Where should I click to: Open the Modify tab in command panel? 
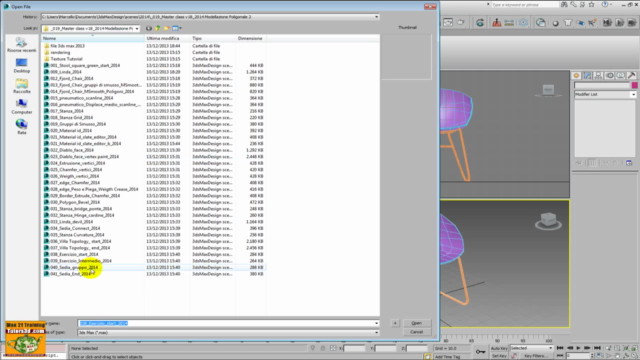pos(587,76)
